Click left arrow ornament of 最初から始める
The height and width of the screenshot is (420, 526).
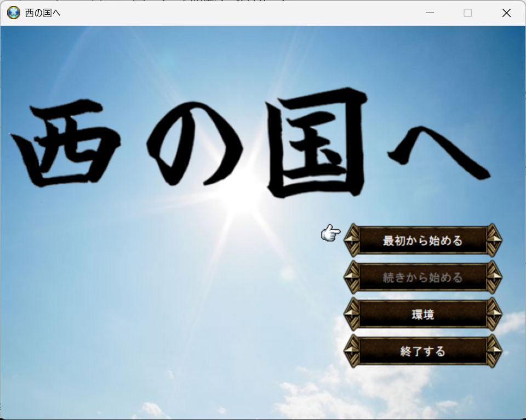352,241
